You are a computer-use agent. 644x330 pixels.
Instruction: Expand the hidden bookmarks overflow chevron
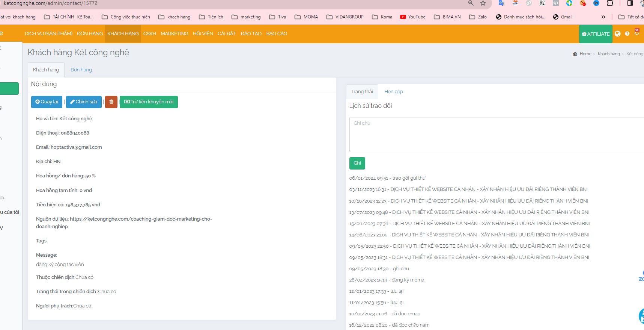click(x=603, y=17)
